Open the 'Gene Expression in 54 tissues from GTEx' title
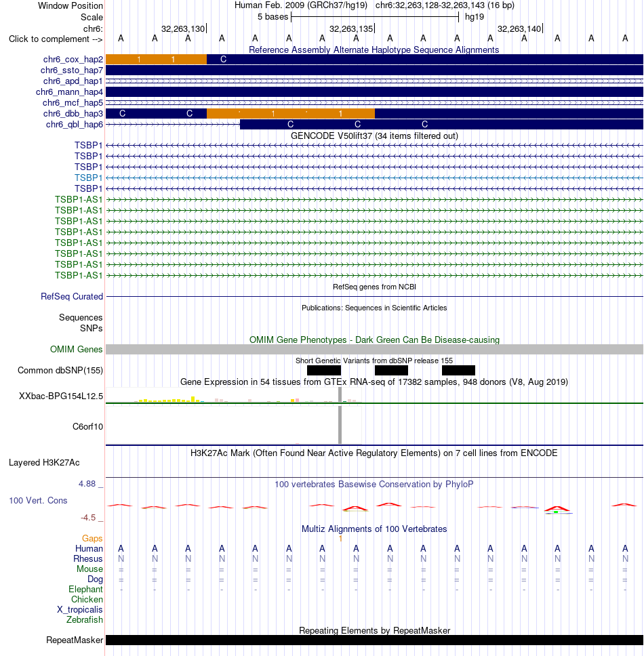 click(374, 382)
